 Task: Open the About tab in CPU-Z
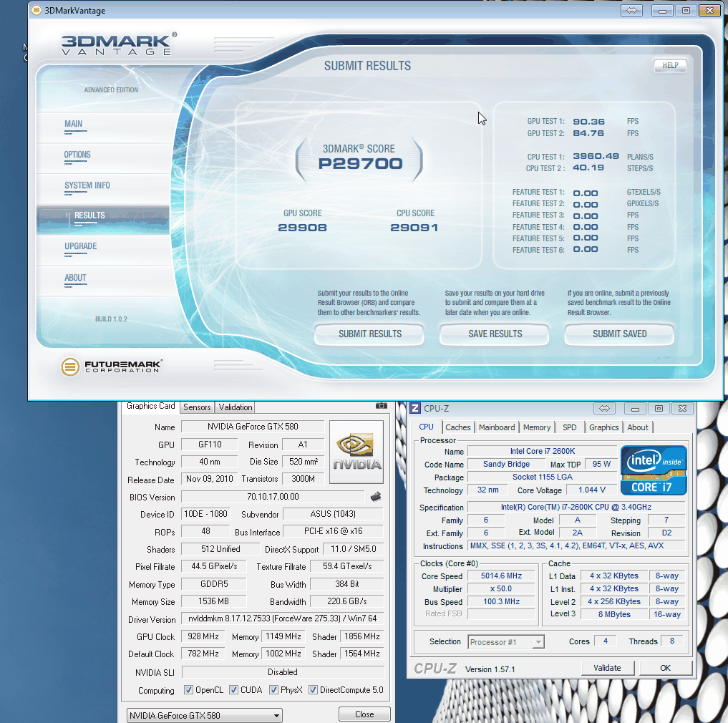(x=638, y=427)
